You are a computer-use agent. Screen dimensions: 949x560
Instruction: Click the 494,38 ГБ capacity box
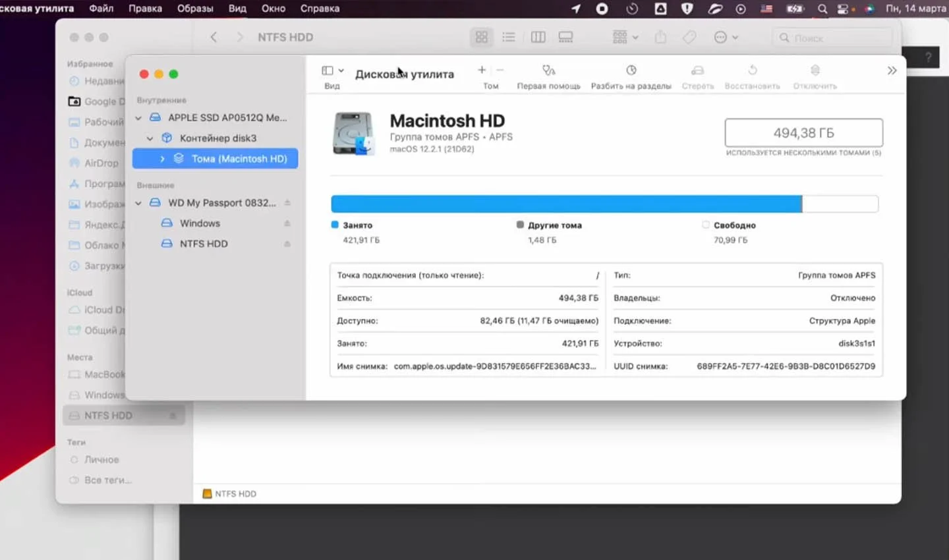(803, 132)
